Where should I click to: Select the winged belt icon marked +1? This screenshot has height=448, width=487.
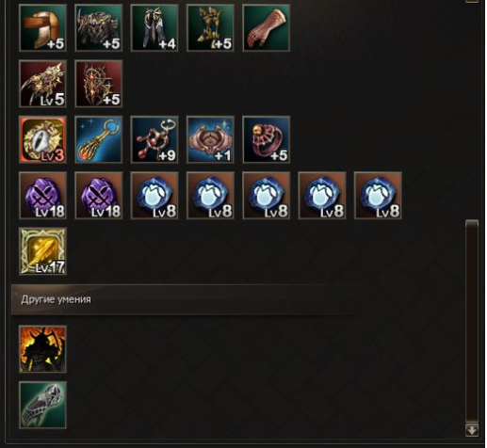tap(210, 139)
